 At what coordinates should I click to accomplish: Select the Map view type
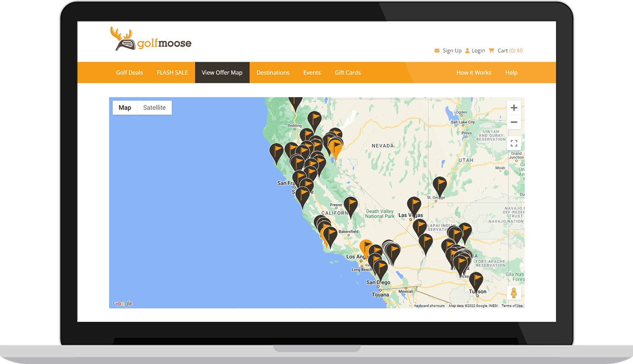(x=125, y=108)
